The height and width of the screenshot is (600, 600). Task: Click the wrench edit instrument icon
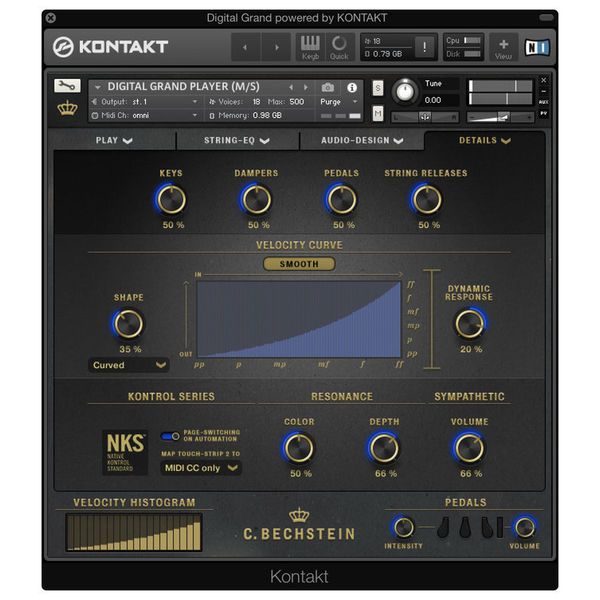[x=67, y=86]
